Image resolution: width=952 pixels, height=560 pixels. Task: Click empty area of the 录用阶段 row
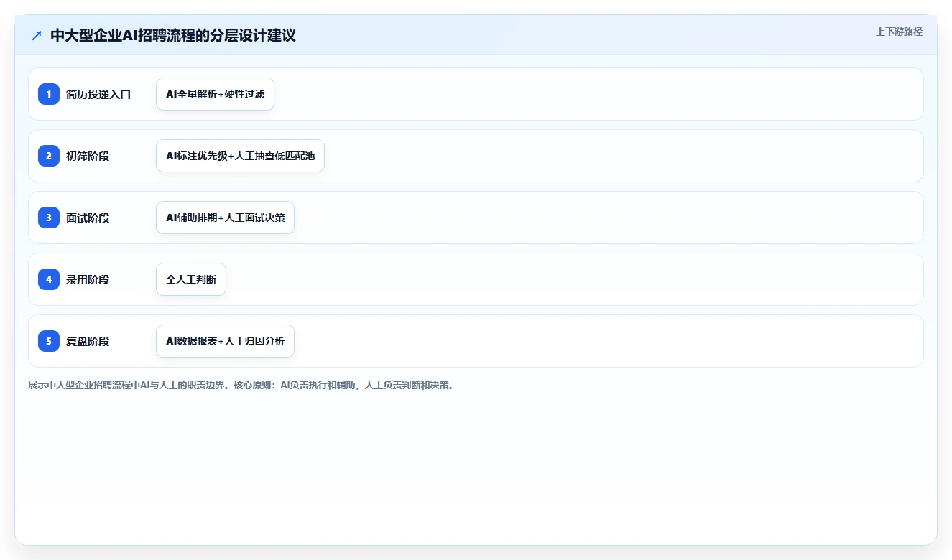575,279
